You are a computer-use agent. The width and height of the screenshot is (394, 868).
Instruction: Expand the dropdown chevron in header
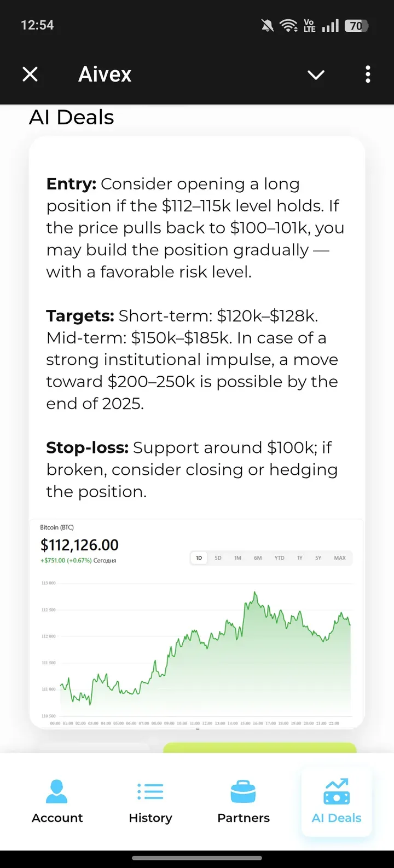click(x=316, y=74)
